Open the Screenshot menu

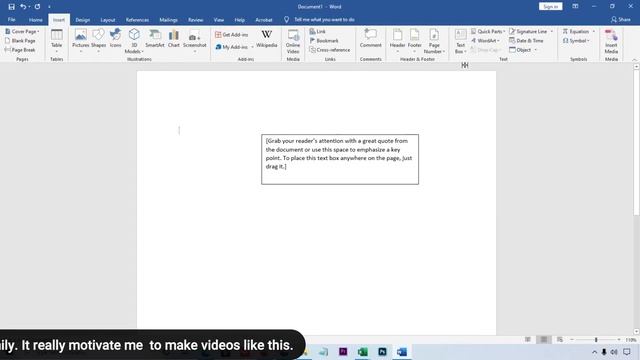(x=195, y=41)
